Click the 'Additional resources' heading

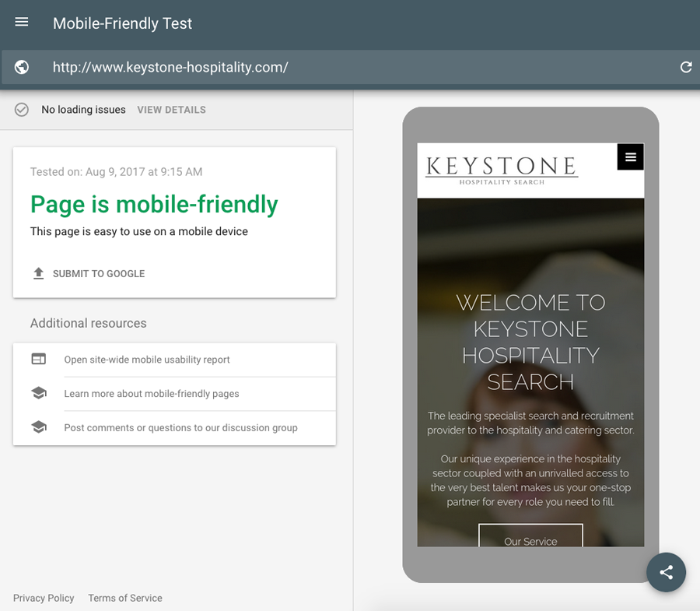coord(89,323)
